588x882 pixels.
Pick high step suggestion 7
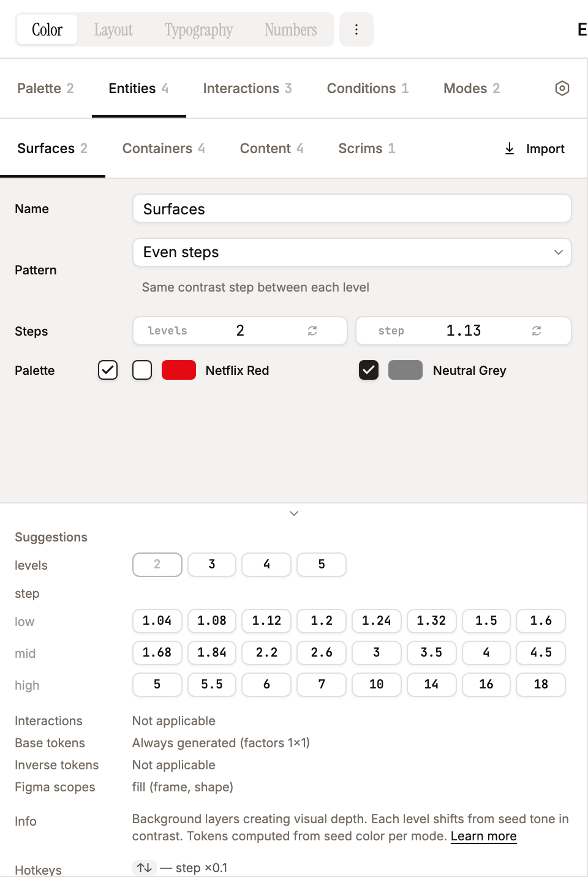(x=322, y=685)
